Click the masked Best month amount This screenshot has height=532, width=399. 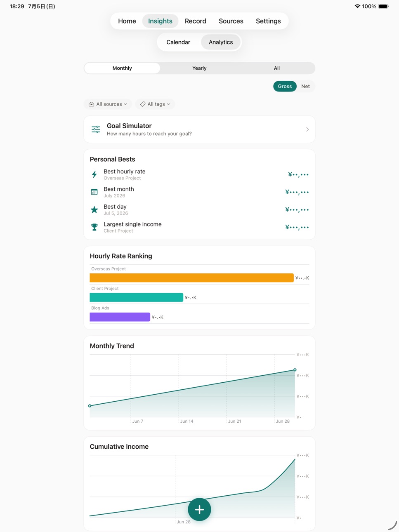pos(297,192)
